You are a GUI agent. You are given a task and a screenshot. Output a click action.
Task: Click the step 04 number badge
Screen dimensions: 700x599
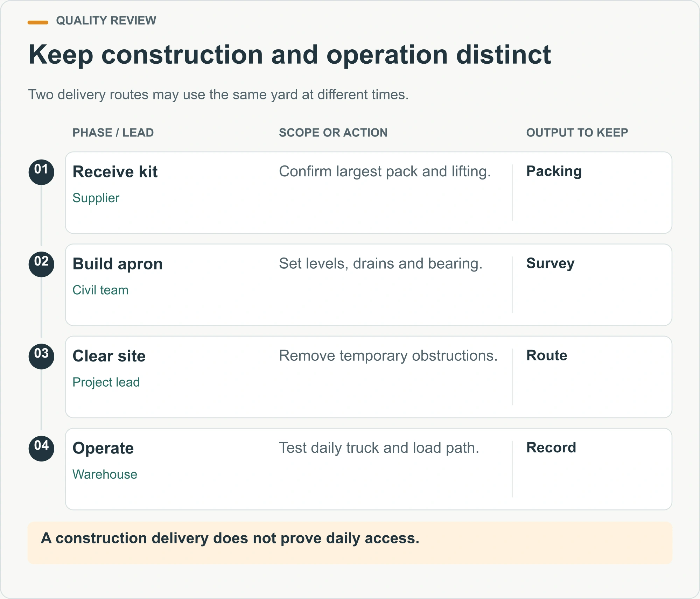pos(41,449)
